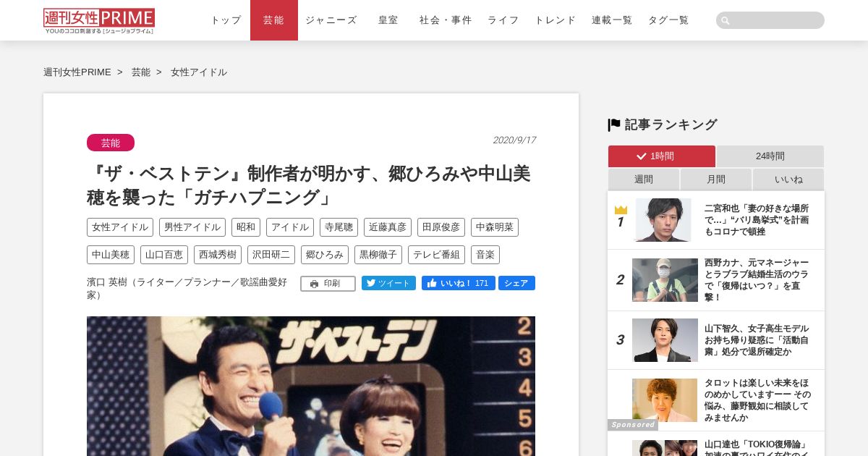Viewport: 868px width, 456px height.
Task: Select the 黒柳徹子 tag
Action: [x=378, y=255]
